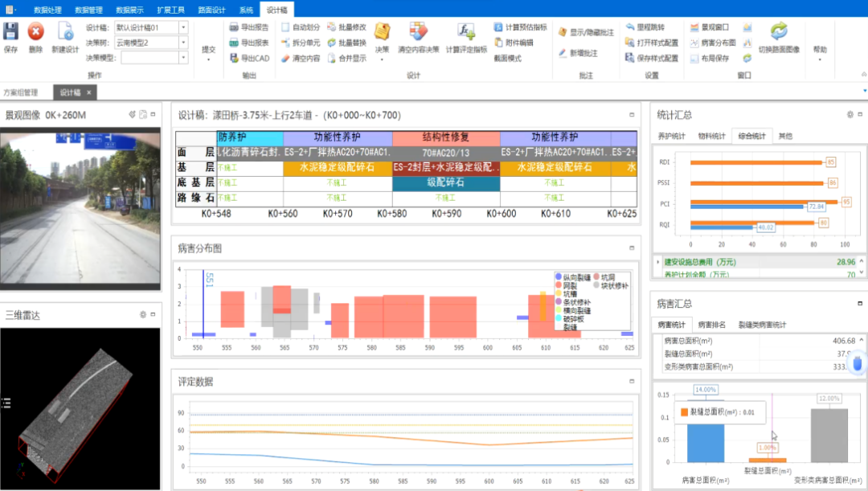The height and width of the screenshot is (491, 868).
Task: Click the 清空内容决策 icon
Action: coord(419,32)
